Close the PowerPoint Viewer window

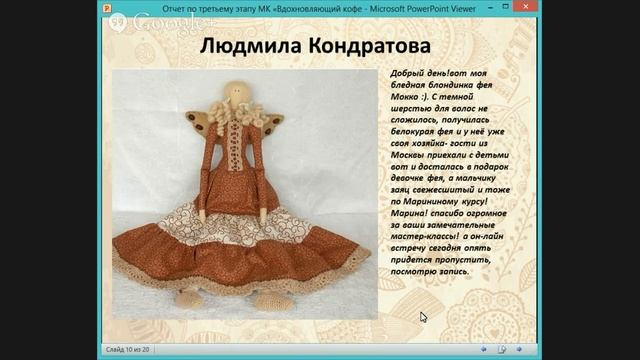[x=526, y=7]
